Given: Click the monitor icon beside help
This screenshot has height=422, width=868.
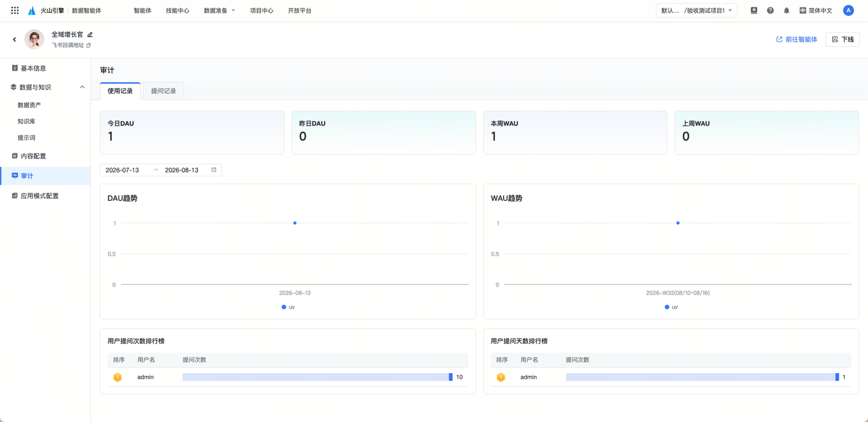Looking at the screenshot, I should pyautogui.click(x=754, y=11).
